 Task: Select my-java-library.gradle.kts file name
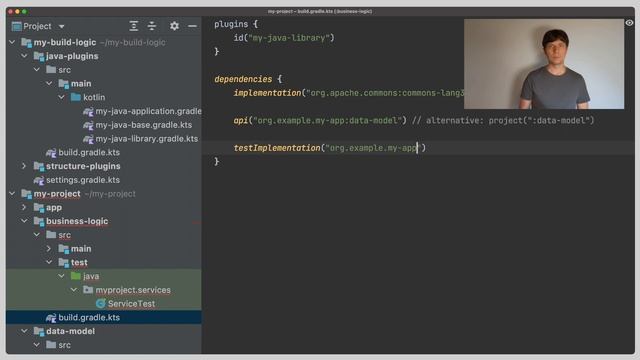pyautogui.click(x=147, y=139)
